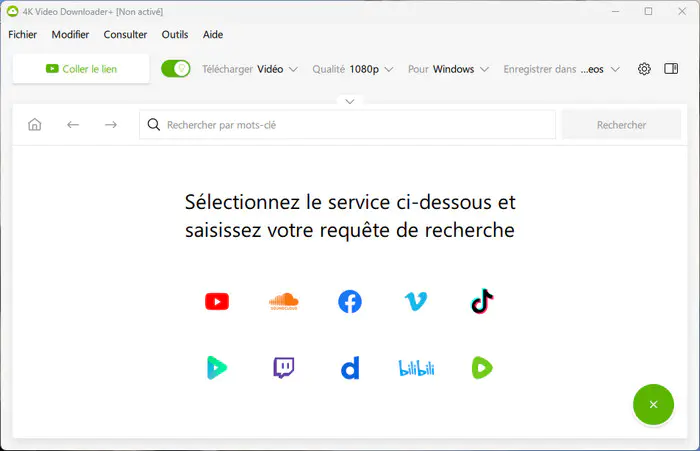Screen dimensions: 700x451
Task: Select the Rumble service icon
Action: click(482, 368)
